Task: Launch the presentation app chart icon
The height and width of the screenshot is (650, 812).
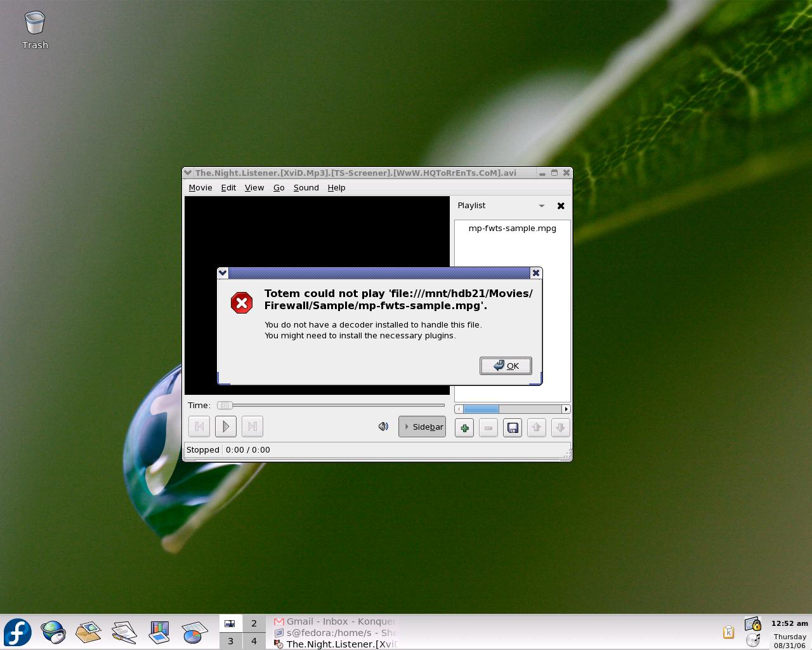Action: pos(159,632)
